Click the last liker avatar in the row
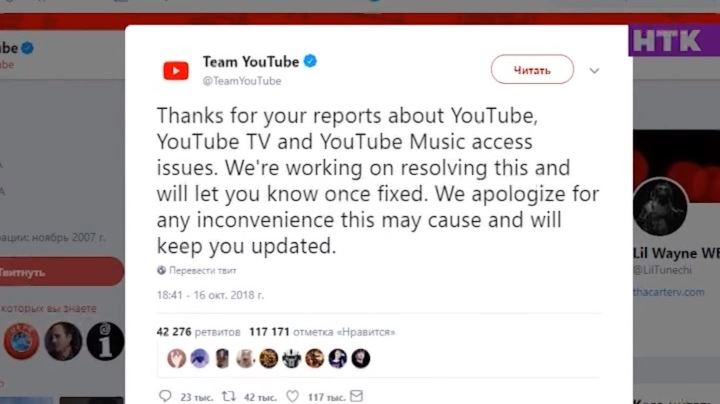This screenshot has width=720, height=404. click(361, 359)
